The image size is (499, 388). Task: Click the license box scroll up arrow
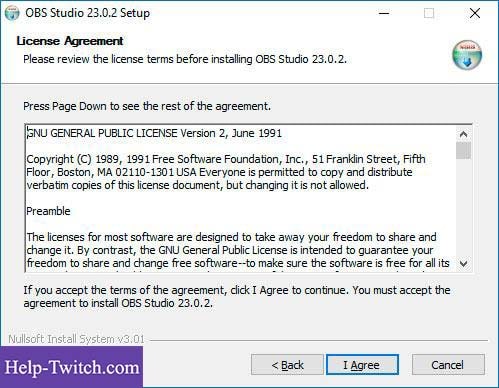463,134
